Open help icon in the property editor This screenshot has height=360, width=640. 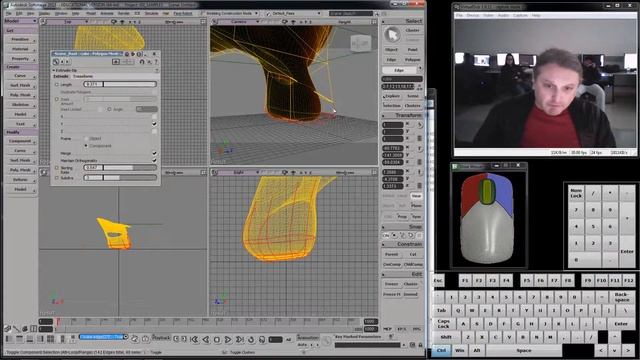point(156,62)
